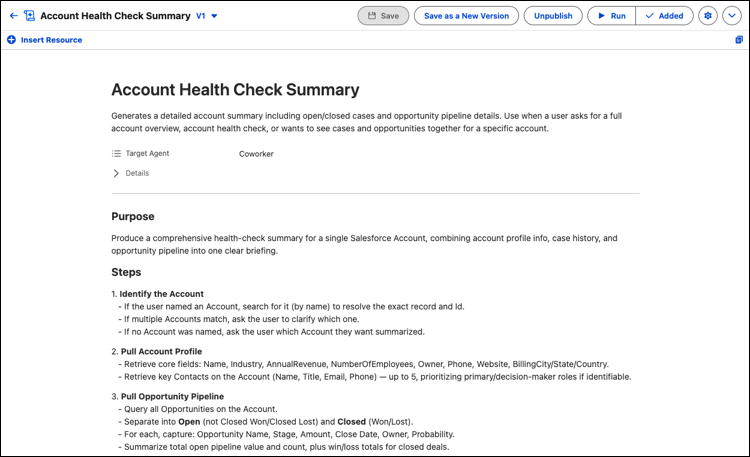This screenshot has height=457, width=750.
Task: Click the 'Pull Account Profile' step title
Action: click(161, 351)
